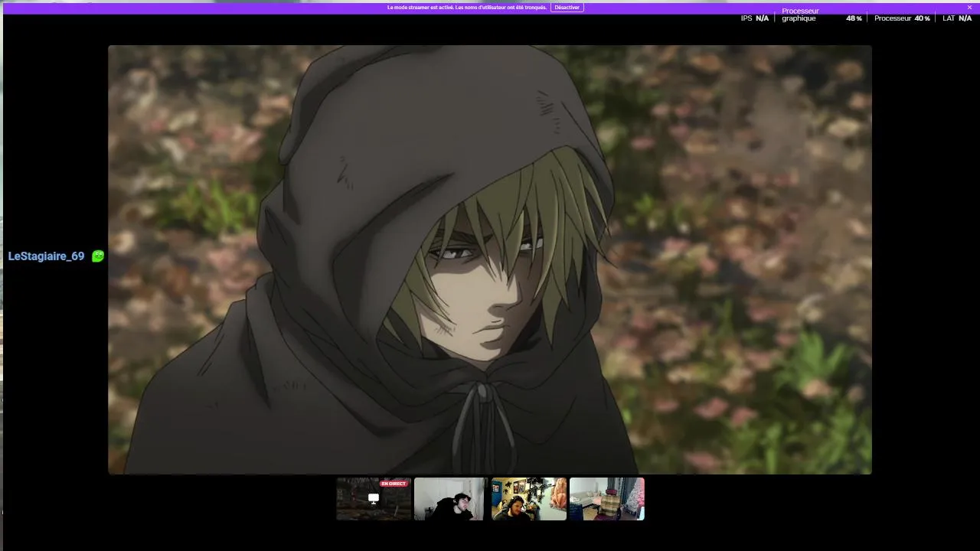980x551 pixels.
Task: Select the webcam tile with posters on the wall
Action: (529, 499)
